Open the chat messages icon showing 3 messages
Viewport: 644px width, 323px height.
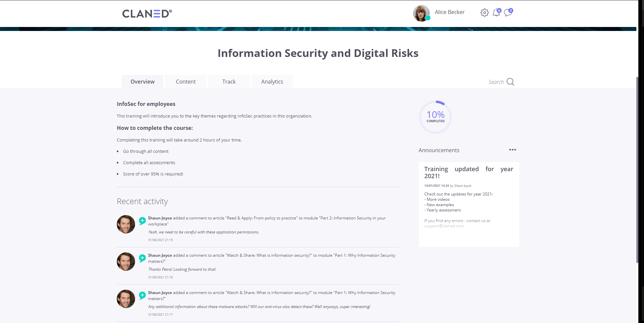tap(508, 13)
